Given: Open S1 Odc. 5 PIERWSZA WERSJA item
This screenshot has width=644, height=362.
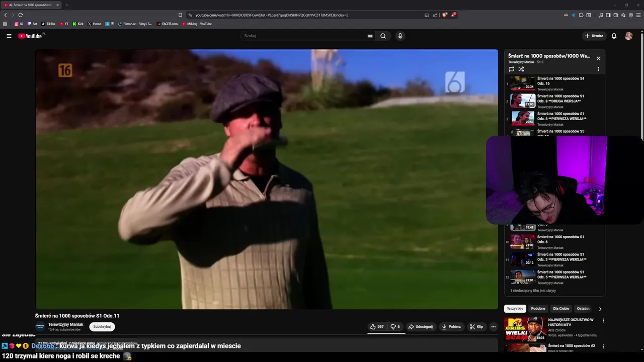Looking at the screenshot, I should 553,277.
